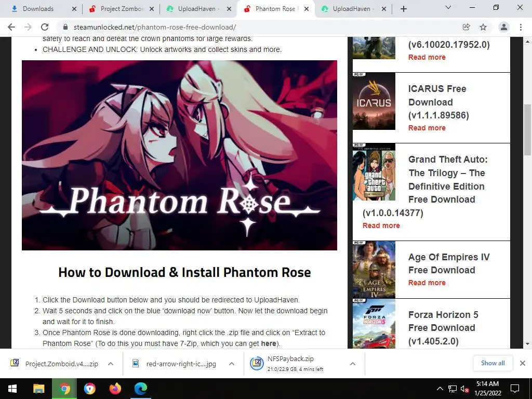Open ICARUS Free Download title link
Image resolution: width=532 pixels, height=399 pixels.
438,102
